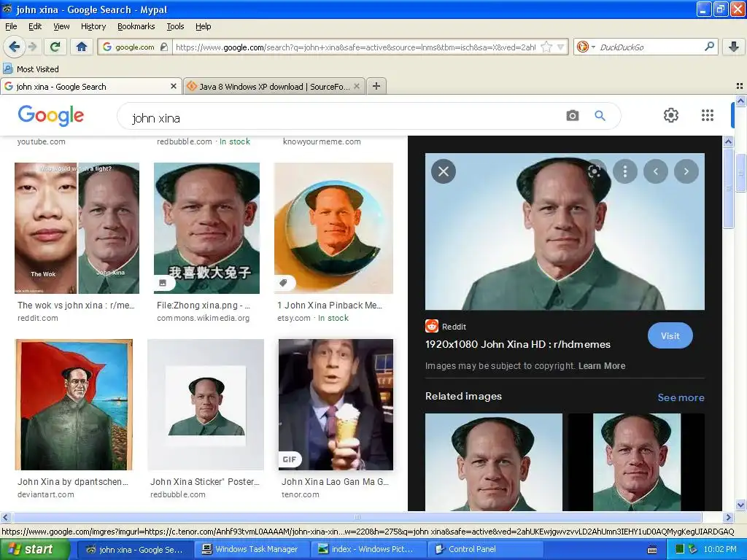Click the Google Lens icon on the preview
Screen dimensions: 747x560
tap(595, 171)
